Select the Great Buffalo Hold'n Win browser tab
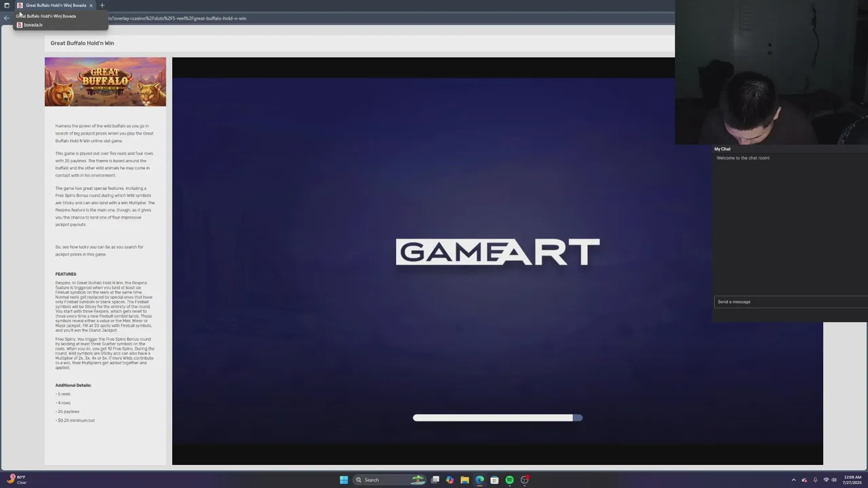The image size is (868, 488). pos(56,5)
